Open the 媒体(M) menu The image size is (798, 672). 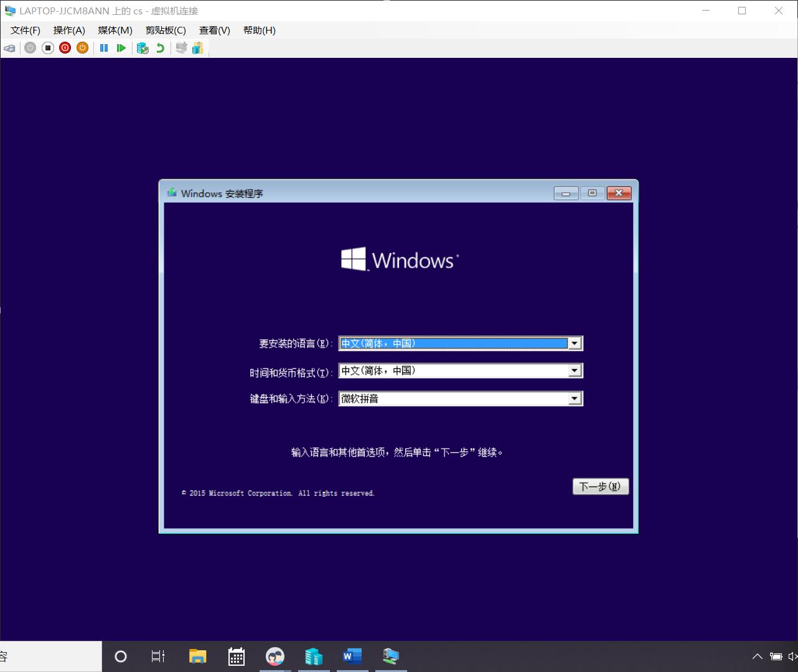115,30
